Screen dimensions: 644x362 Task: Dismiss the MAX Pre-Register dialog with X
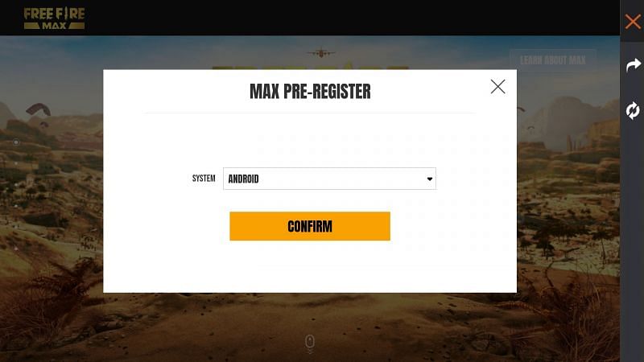point(497,87)
